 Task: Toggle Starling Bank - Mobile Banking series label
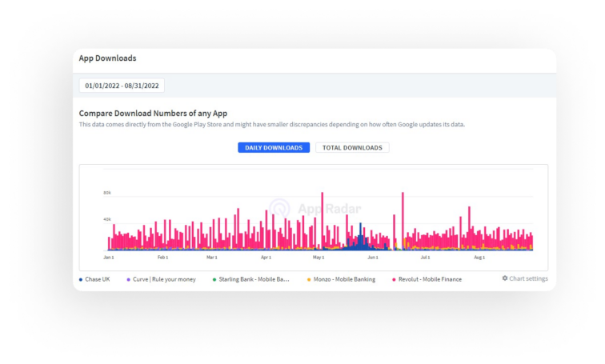253,279
